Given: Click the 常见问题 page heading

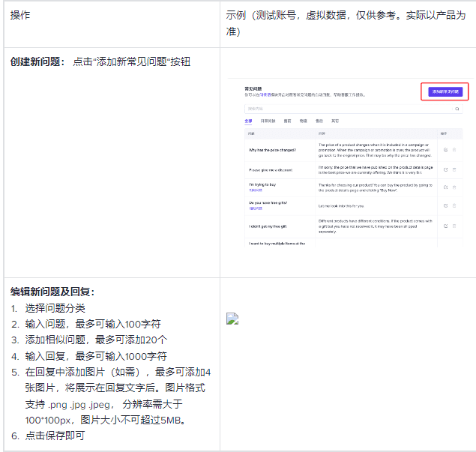Looking at the screenshot, I should tap(253, 88).
